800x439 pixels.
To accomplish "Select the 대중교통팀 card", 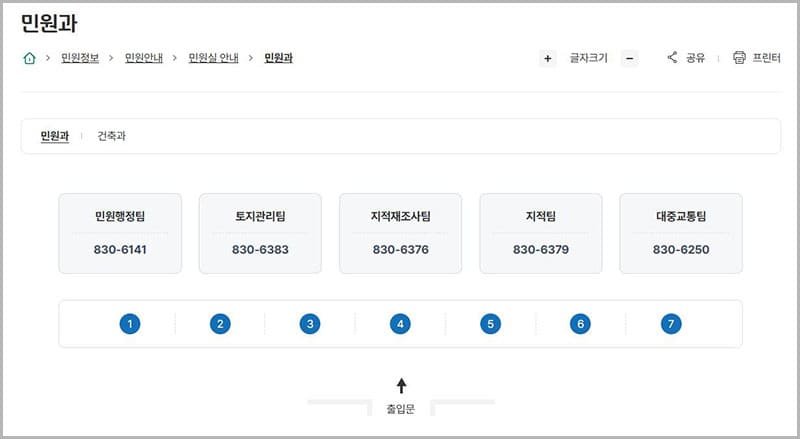I will coord(681,233).
